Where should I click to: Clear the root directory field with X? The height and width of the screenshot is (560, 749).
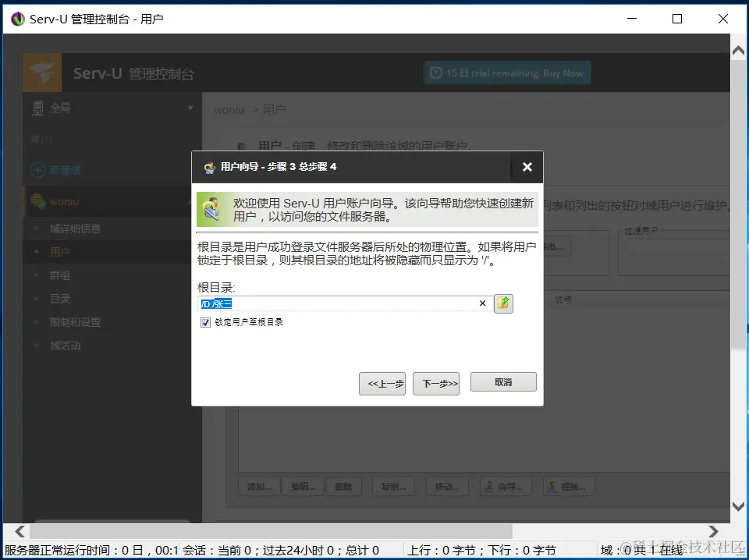point(482,303)
